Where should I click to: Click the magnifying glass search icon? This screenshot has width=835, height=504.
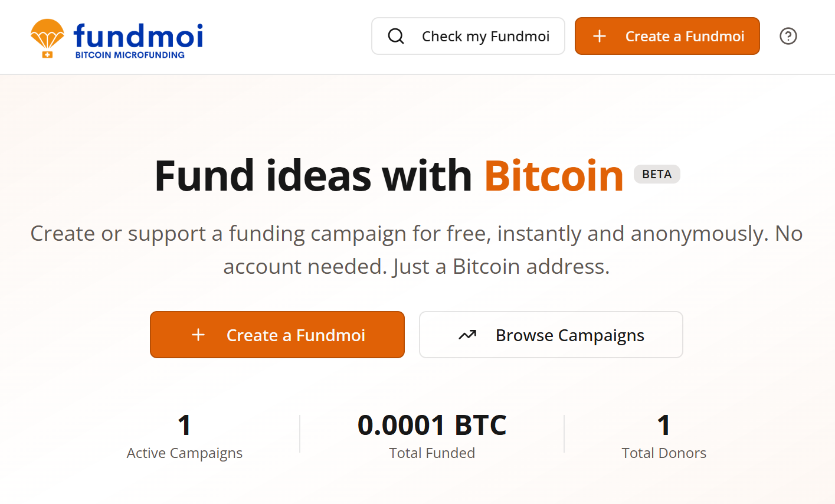(395, 36)
